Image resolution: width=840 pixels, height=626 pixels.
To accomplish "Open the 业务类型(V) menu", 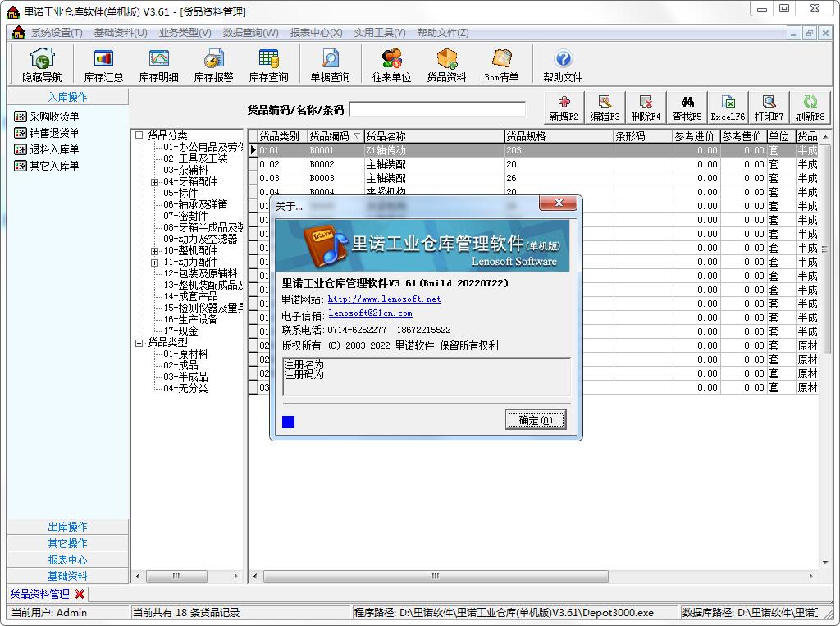I will coord(185,33).
